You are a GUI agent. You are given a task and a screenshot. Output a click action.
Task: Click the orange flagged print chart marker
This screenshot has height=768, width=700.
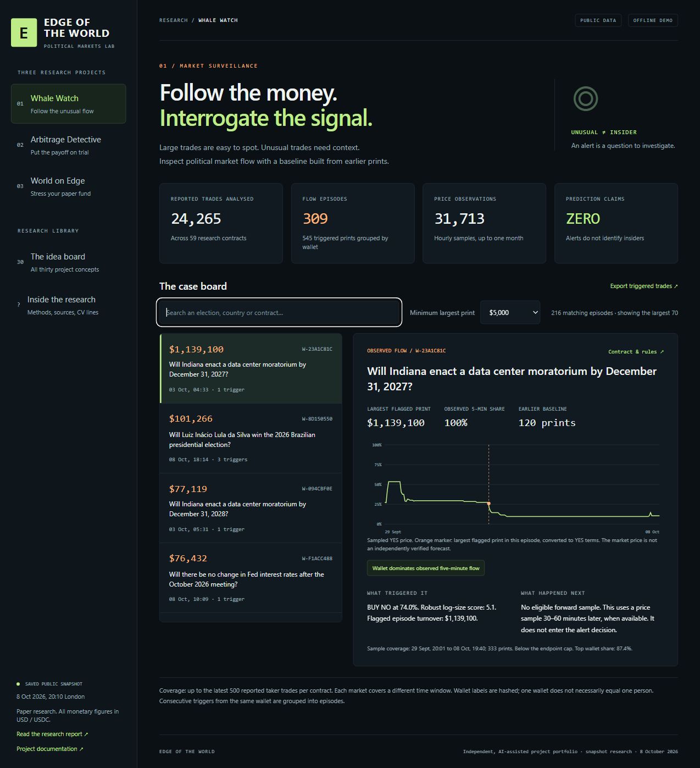point(488,504)
